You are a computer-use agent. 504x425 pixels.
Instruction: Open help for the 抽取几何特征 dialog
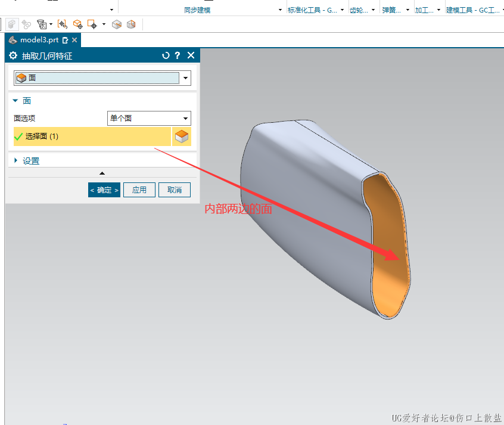[x=178, y=55]
